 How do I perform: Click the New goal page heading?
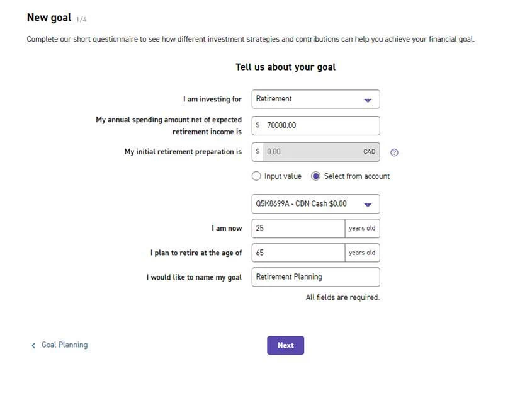(x=49, y=18)
